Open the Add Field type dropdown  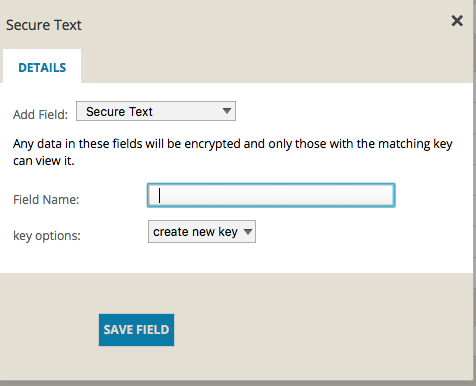(x=156, y=111)
